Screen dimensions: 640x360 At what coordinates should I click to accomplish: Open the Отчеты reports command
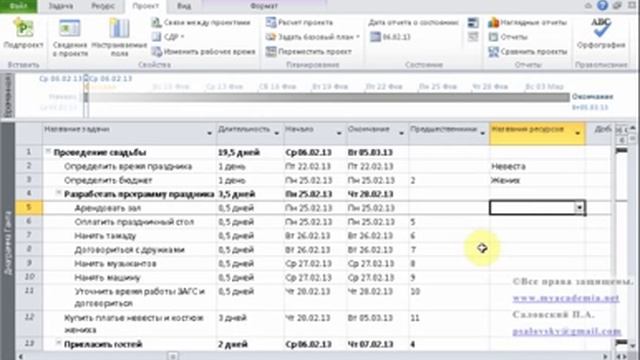point(508,37)
